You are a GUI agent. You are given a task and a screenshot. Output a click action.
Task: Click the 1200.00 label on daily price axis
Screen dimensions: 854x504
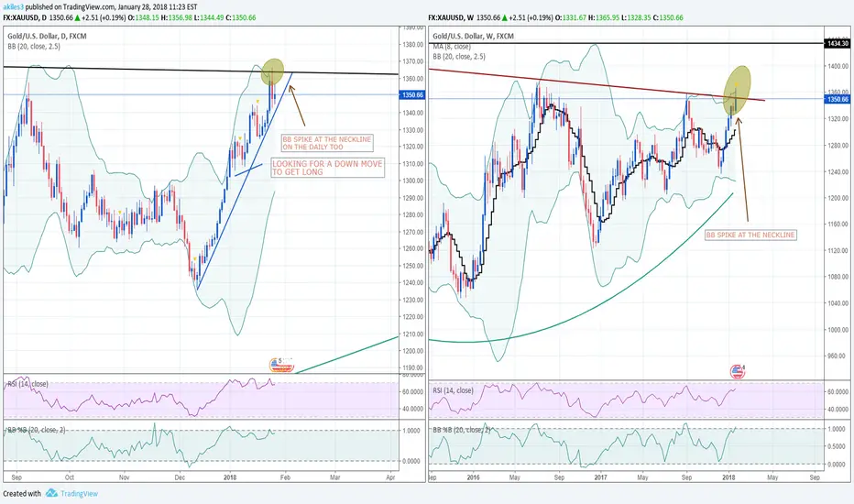coord(411,351)
